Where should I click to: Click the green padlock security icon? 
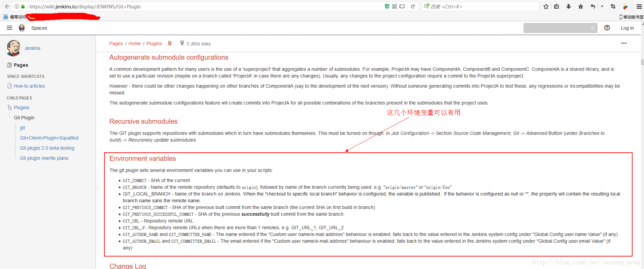pos(23,6)
